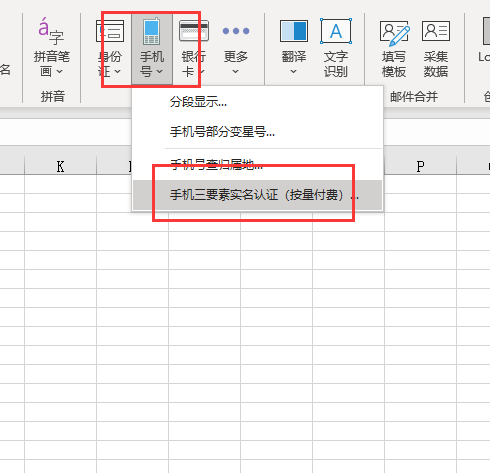490x473 pixels.
Task: Open the 银行卡 bank card tool
Action: (x=194, y=48)
